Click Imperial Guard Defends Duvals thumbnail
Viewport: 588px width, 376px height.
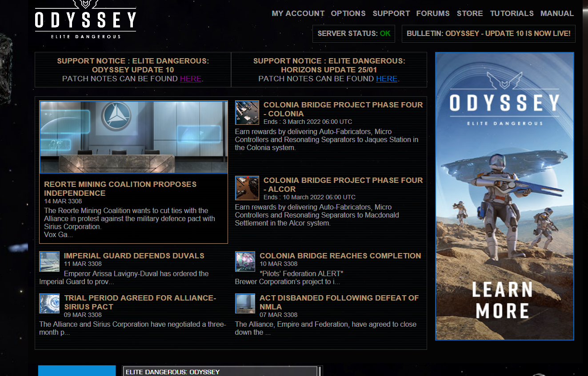[x=49, y=261]
